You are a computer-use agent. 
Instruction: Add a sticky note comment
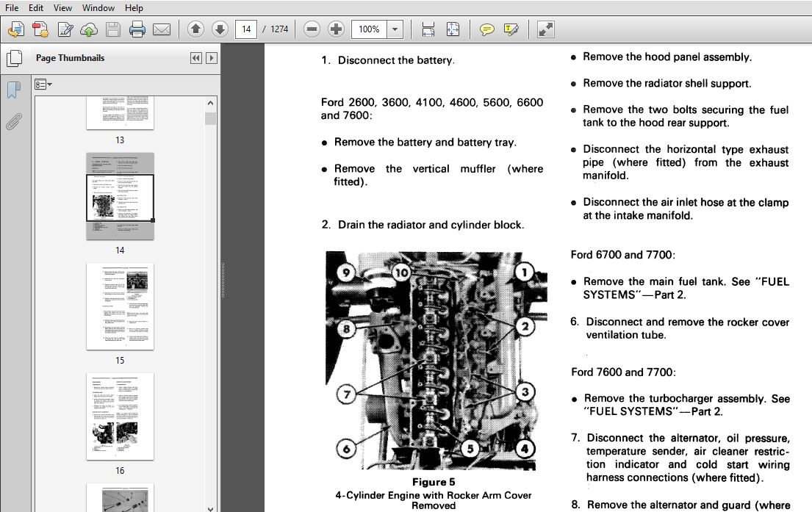486,29
